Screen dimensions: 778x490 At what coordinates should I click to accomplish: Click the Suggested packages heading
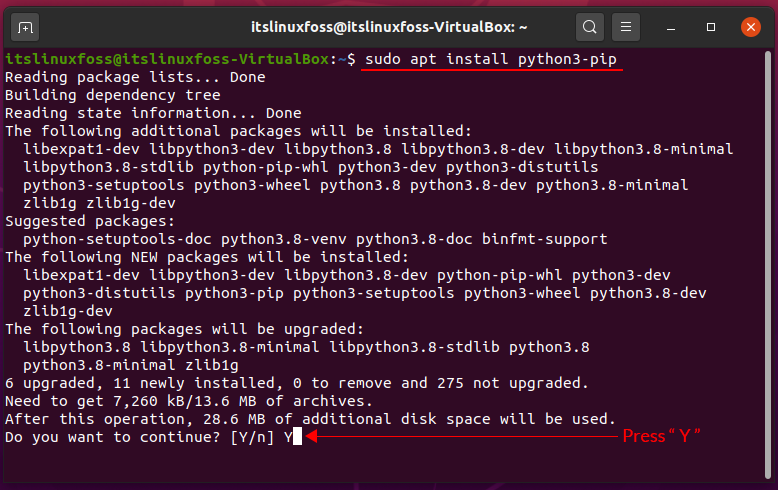[x=90, y=221]
